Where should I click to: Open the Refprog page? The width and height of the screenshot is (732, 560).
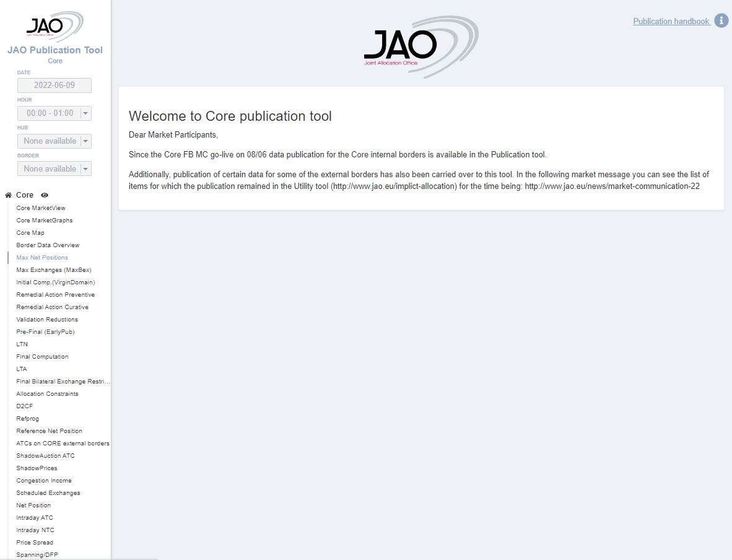pos(27,419)
